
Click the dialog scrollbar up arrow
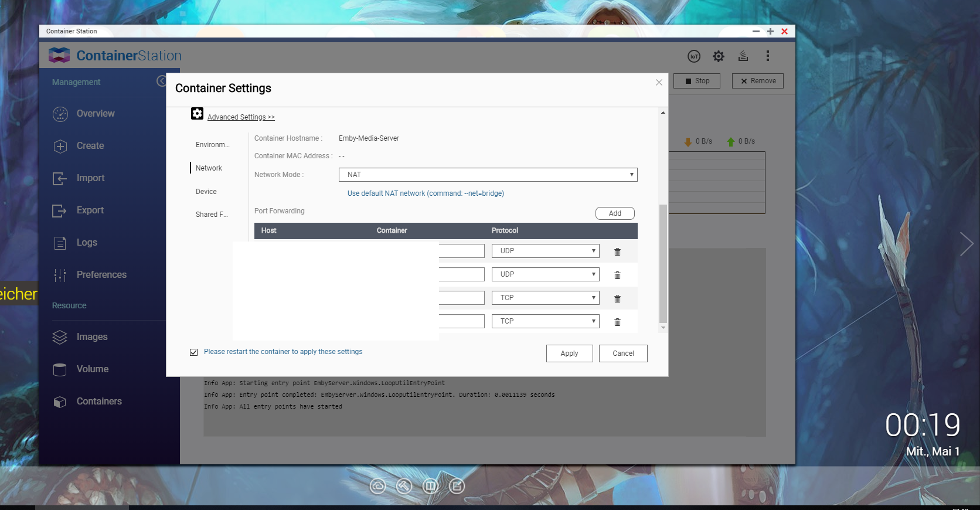663,113
